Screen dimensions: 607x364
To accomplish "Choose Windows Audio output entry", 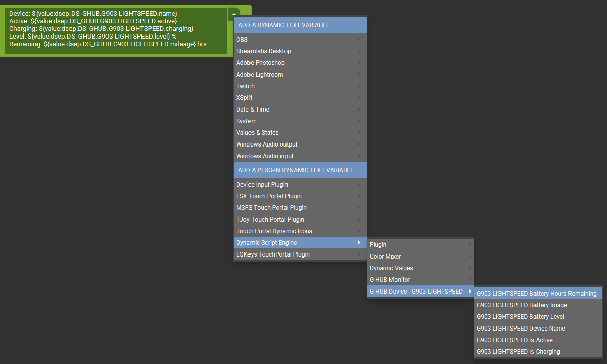I will (300, 144).
